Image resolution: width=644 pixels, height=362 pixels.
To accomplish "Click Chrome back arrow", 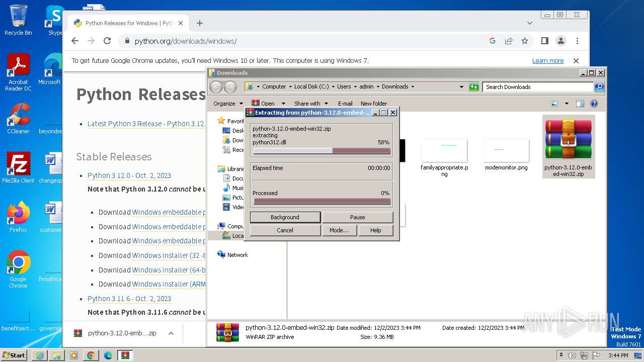I will point(75,41).
